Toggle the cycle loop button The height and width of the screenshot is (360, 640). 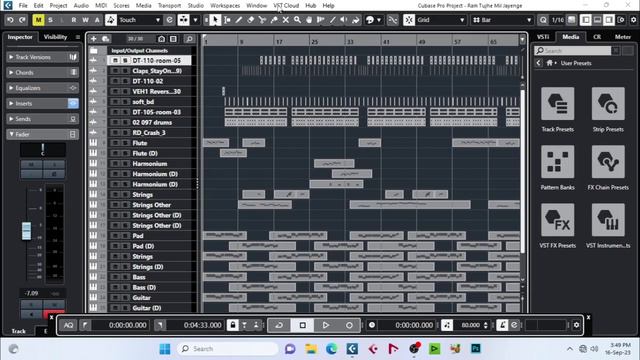click(x=279, y=325)
